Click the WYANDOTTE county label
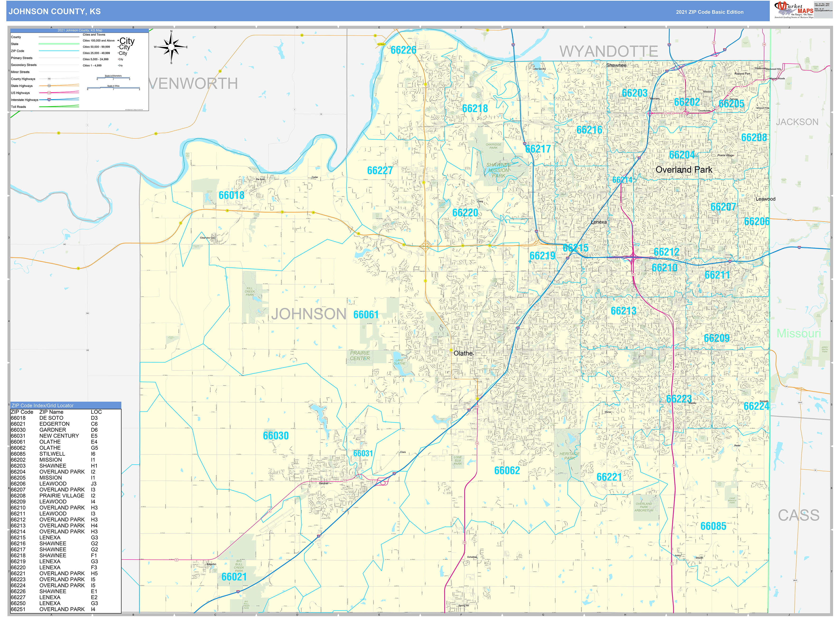Viewport: 840px width, 617px height. [608, 51]
